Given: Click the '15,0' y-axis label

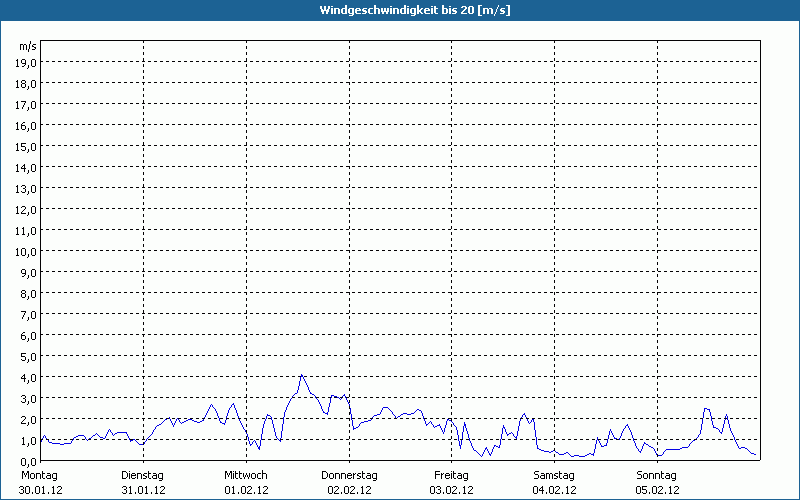Looking at the screenshot, I should coord(26,147).
